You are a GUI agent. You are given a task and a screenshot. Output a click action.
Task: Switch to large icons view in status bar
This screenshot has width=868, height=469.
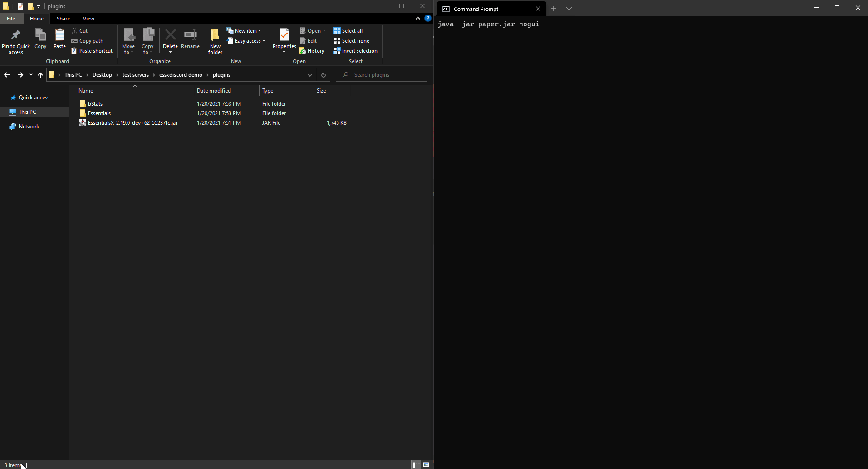point(426,464)
